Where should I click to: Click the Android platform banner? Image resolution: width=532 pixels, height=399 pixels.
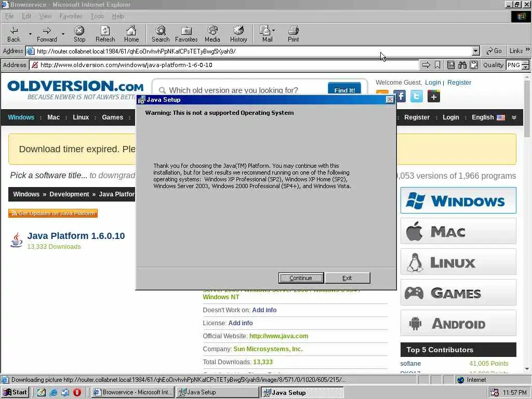pyautogui.click(x=458, y=323)
